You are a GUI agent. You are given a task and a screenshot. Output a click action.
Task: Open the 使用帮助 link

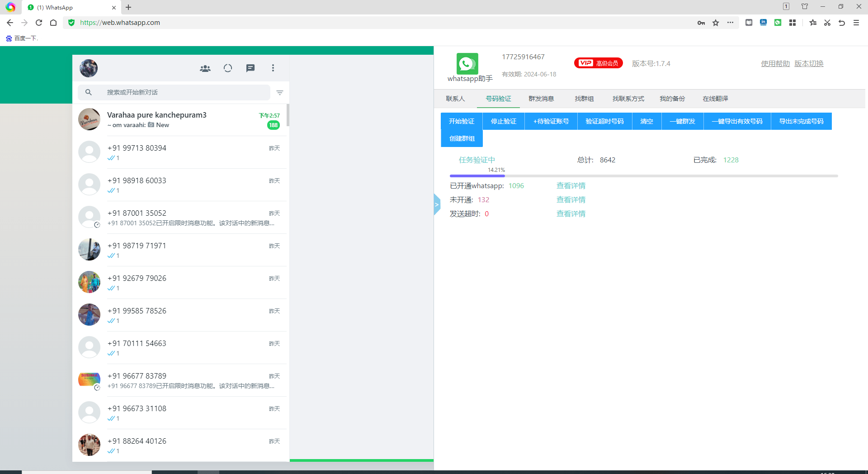[775, 64]
